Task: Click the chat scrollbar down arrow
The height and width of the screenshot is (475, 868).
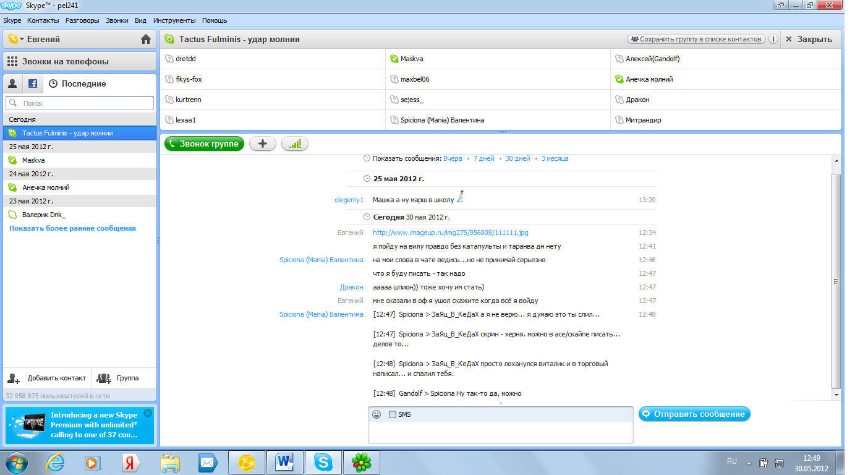Action: [836, 395]
